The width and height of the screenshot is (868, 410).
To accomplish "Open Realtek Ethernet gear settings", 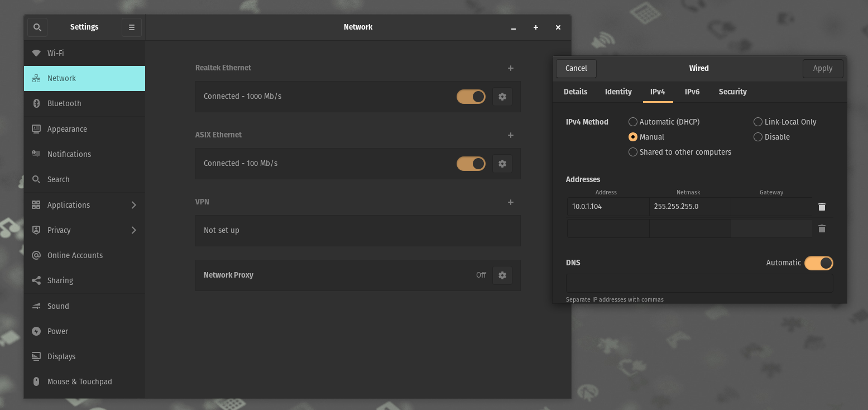I will click(x=502, y=97).
